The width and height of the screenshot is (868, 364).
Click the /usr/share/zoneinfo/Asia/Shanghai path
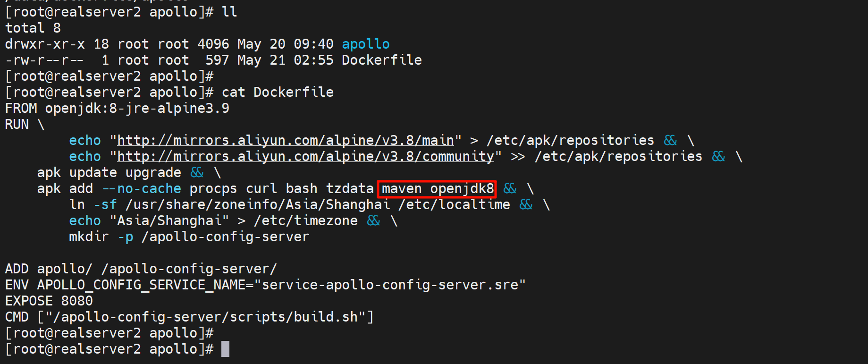coord(257,204)
